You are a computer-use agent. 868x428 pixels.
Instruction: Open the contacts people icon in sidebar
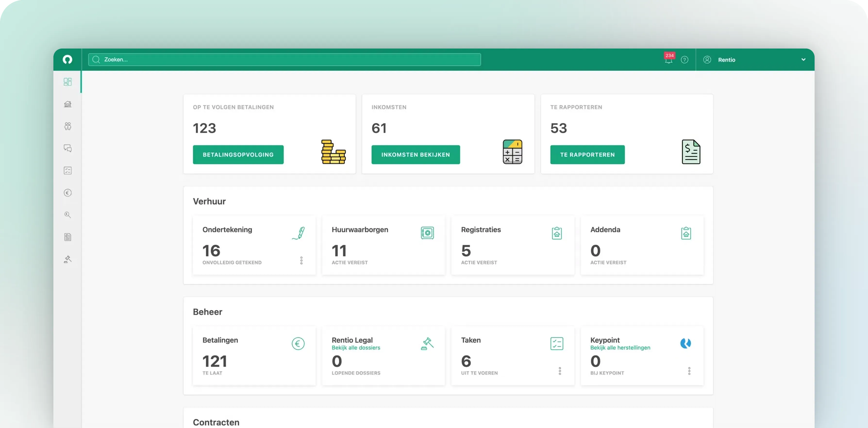click(x=67, y=126)
